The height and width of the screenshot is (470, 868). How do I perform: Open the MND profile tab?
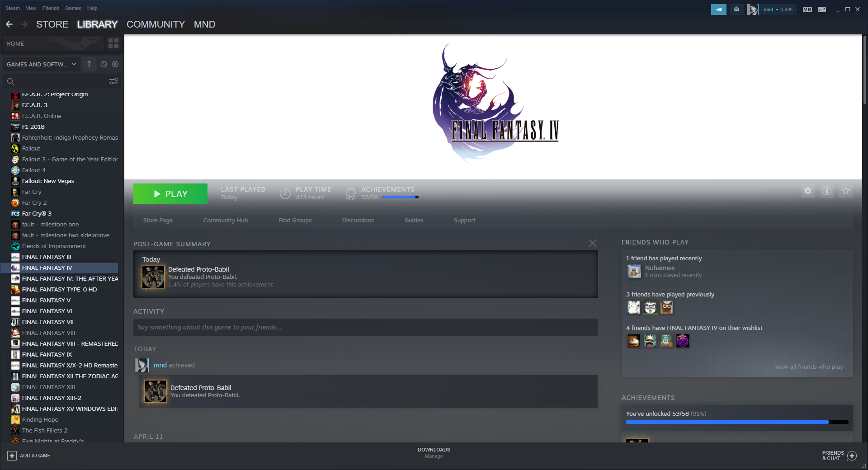pyautogui.click(x=204, y=24)
